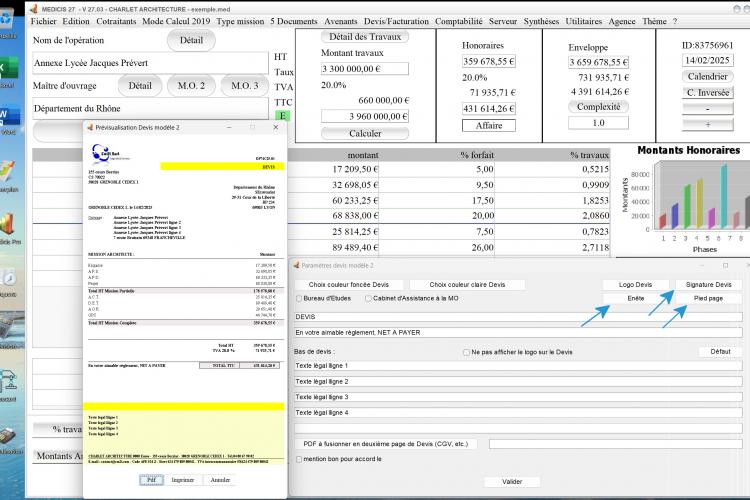Check Ne pas afficher le logo sur le Devis
Image resolution: width=750 pixels, height=500 pixels.
(x=466, y=352)
